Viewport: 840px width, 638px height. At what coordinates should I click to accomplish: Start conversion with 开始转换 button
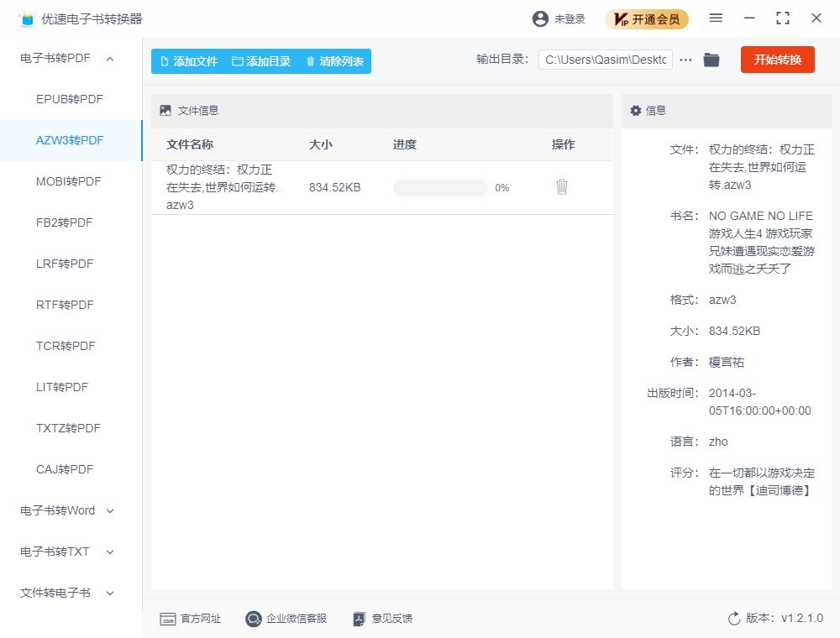point(777,60)
